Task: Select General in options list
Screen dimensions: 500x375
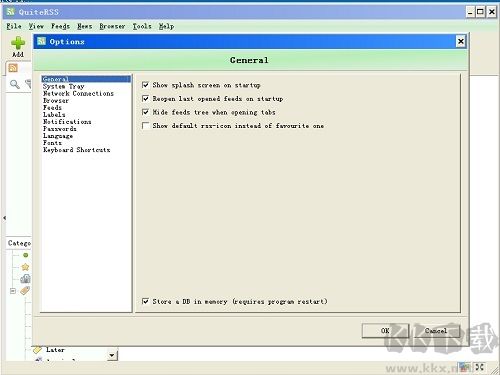Action: pos(86,79)
